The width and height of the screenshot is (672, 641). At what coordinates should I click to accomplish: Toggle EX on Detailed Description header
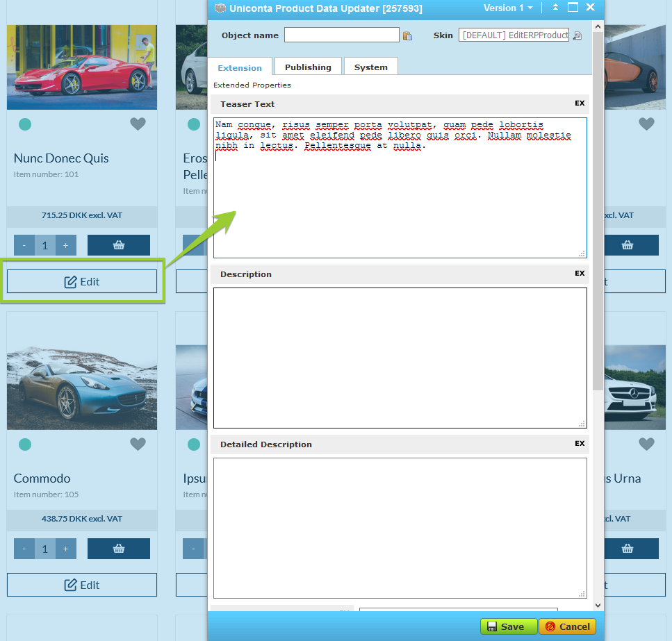pos(580,444)
